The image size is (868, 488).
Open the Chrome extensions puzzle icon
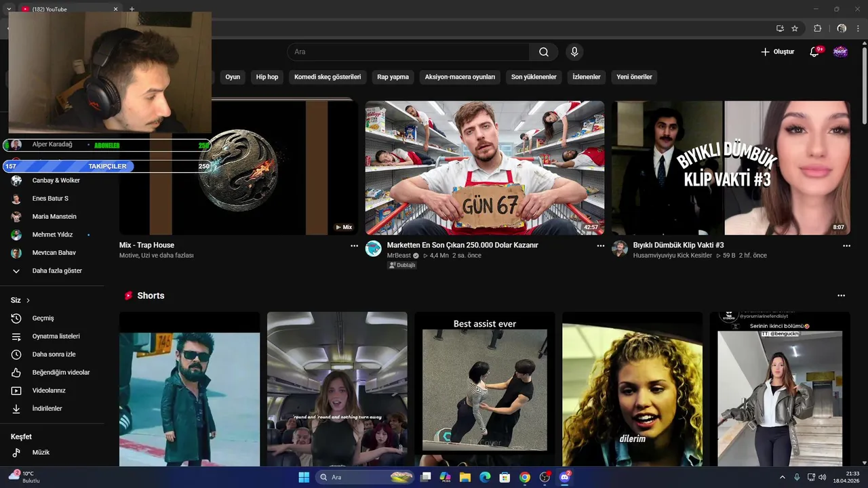click(x=817, y=28)
